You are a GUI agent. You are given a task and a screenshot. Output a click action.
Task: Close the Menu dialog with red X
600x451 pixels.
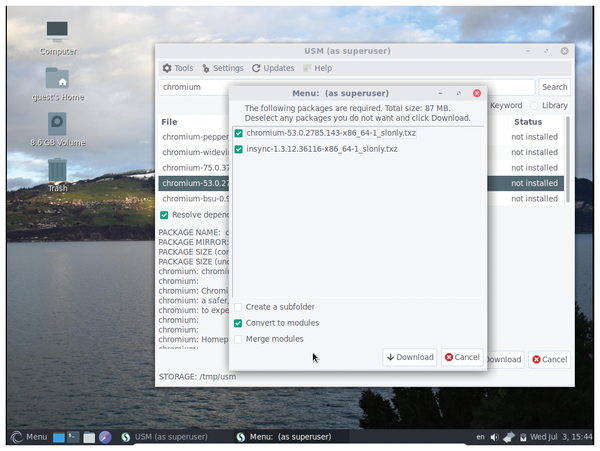pyautogui.click(x=477, y=93)
